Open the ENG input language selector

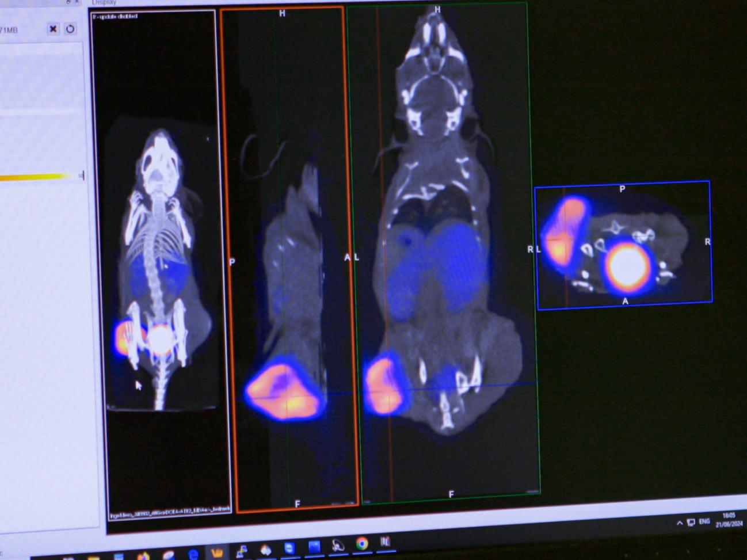click(x=704, y=521)
